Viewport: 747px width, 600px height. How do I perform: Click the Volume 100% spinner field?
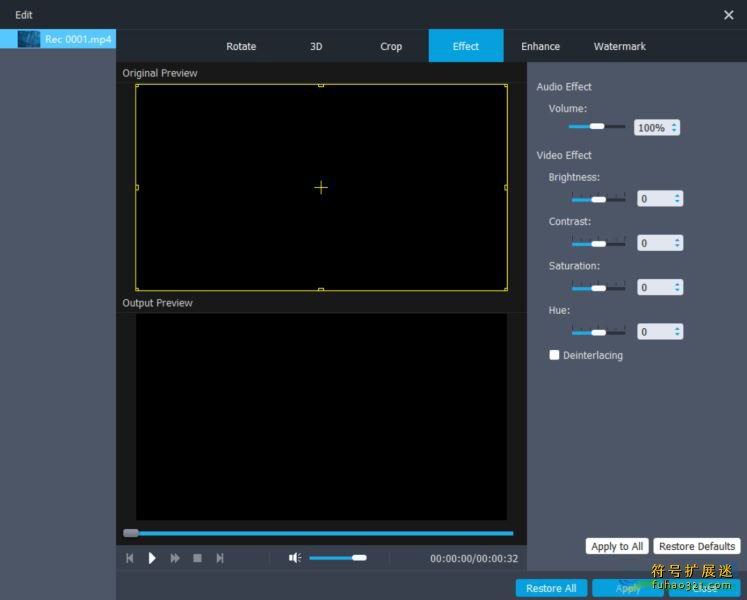point(656,128)
